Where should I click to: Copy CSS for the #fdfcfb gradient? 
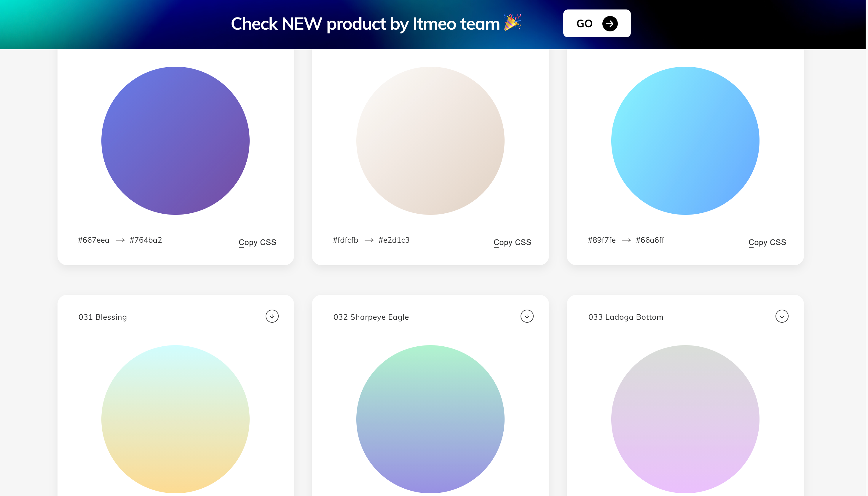tap(512, 242)
